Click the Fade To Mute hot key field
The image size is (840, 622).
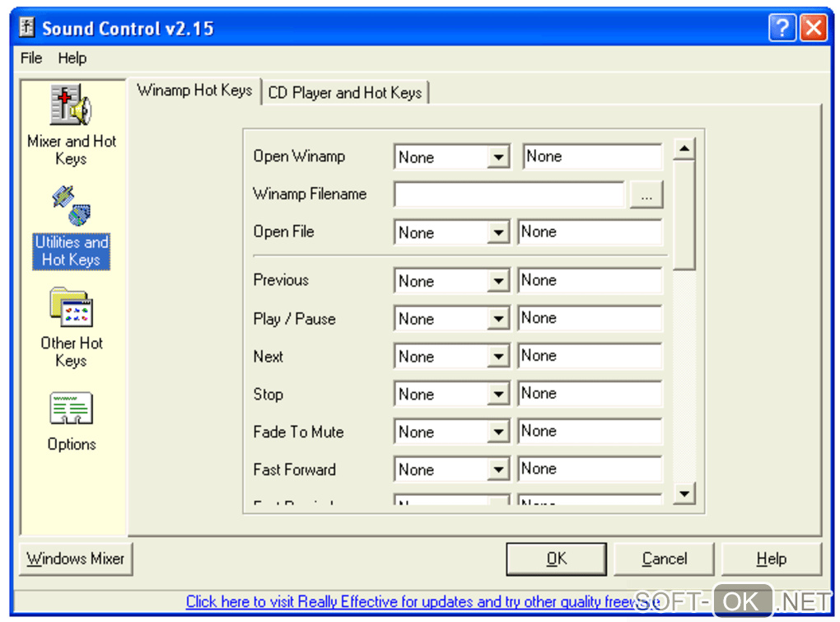590,431
